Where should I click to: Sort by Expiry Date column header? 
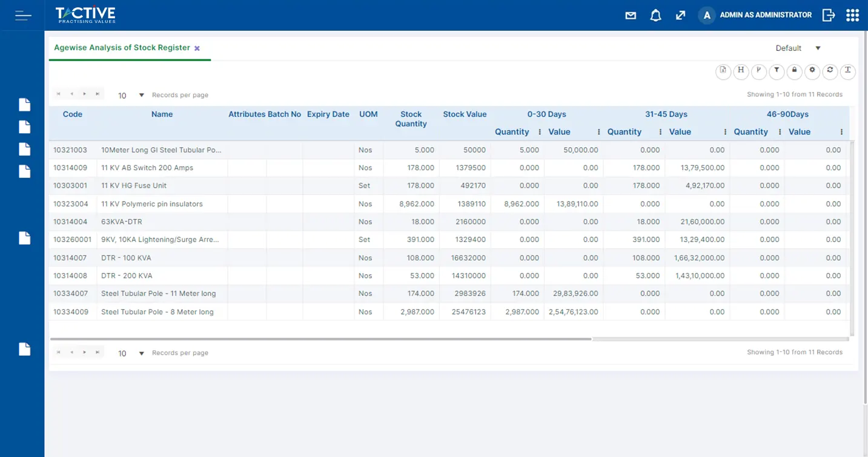pos(328,114)
